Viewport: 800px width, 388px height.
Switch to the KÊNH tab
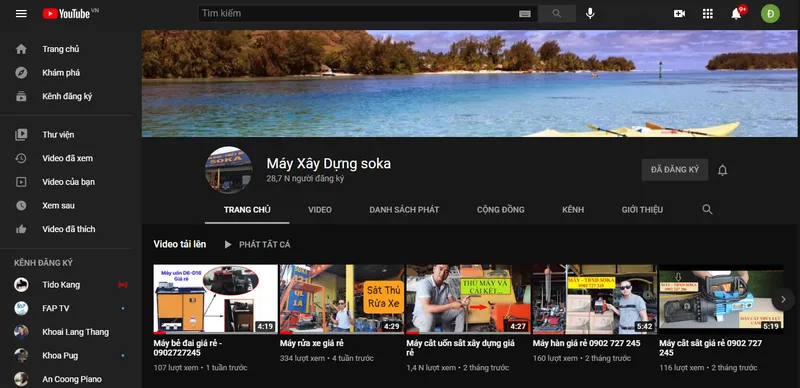(x=573, y=210)
